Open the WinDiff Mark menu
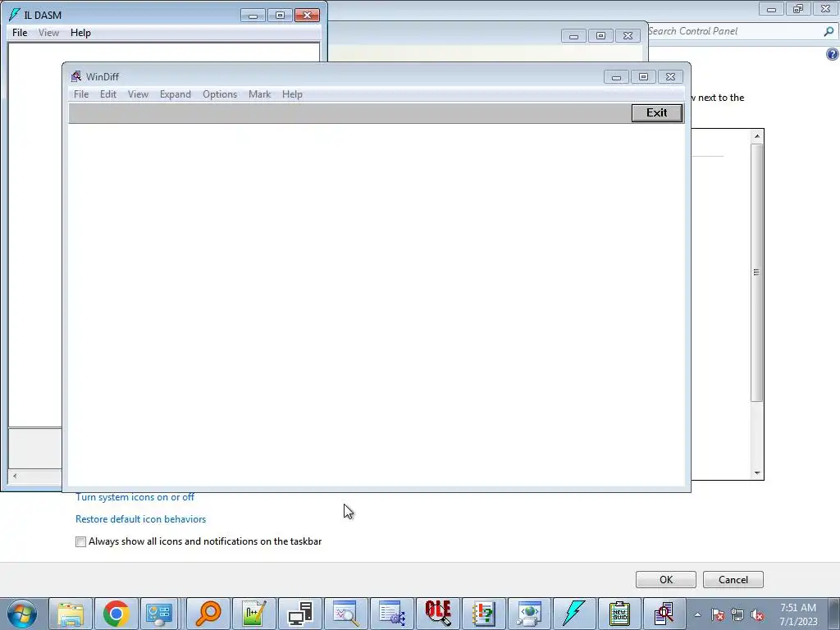 point(260,94)
